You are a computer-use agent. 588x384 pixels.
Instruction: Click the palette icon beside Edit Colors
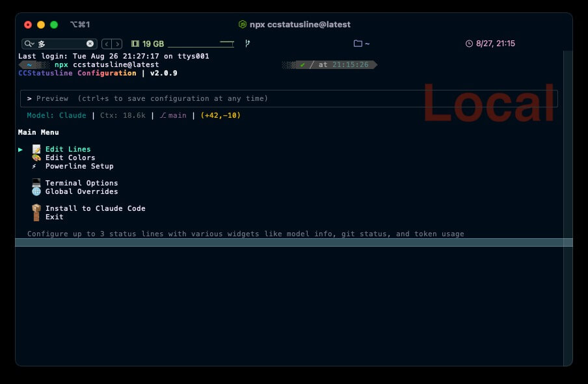click(36, 158)
